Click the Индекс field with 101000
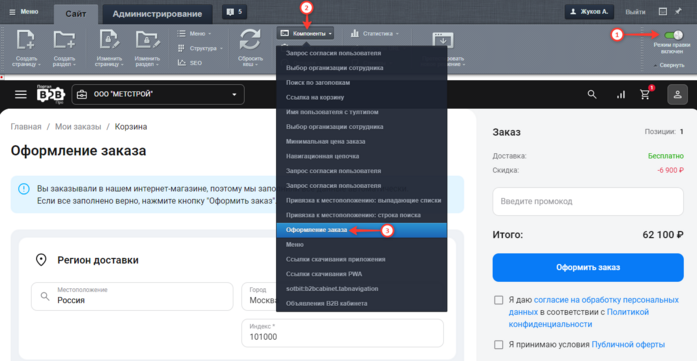 point(342,333)
